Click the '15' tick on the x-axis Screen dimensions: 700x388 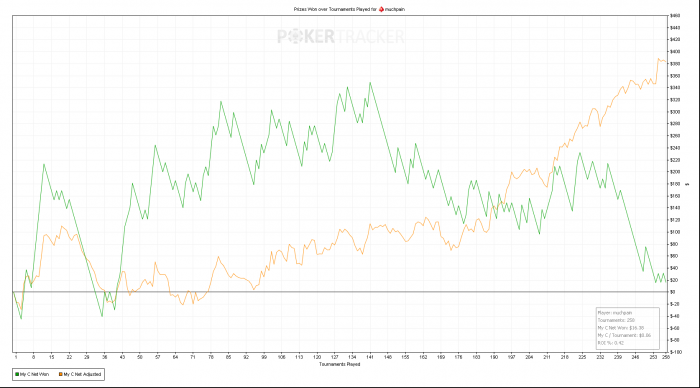pos(51,357)
